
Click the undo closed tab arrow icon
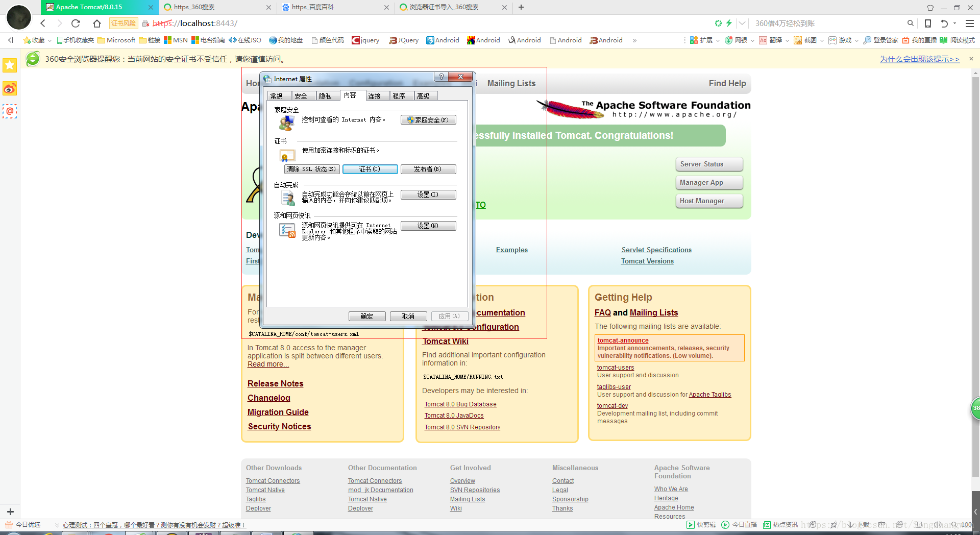[x=944, y=23]
